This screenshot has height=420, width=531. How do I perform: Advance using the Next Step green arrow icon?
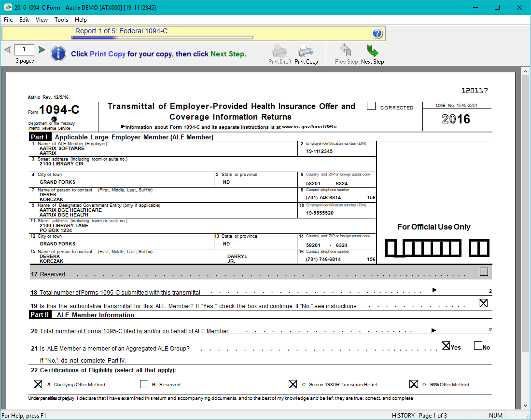tap(372, 51)
